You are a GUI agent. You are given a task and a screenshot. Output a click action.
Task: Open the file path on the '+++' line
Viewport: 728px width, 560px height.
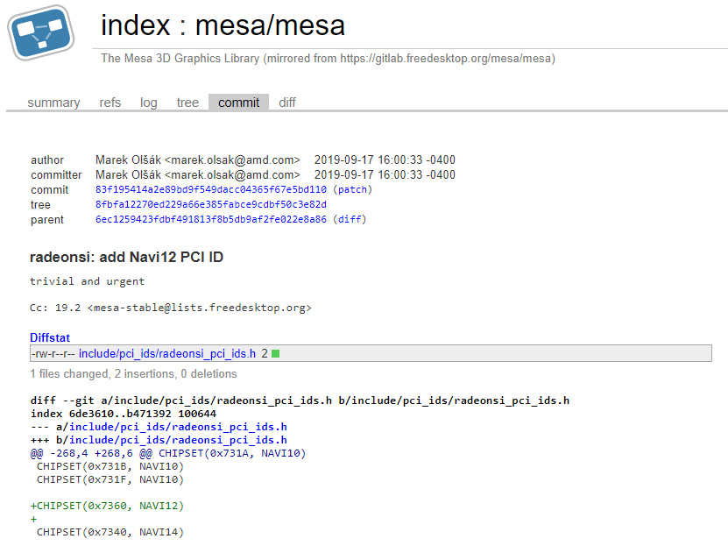point(178,440)
